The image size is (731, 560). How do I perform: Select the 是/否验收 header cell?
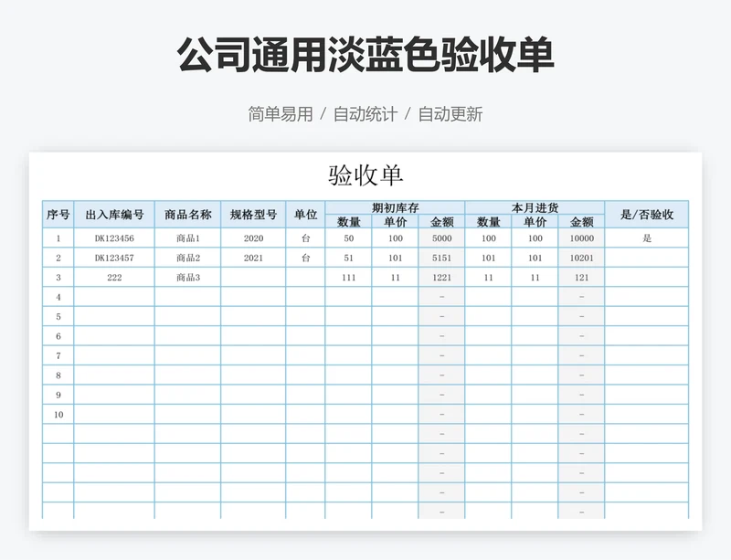[647, 215]
